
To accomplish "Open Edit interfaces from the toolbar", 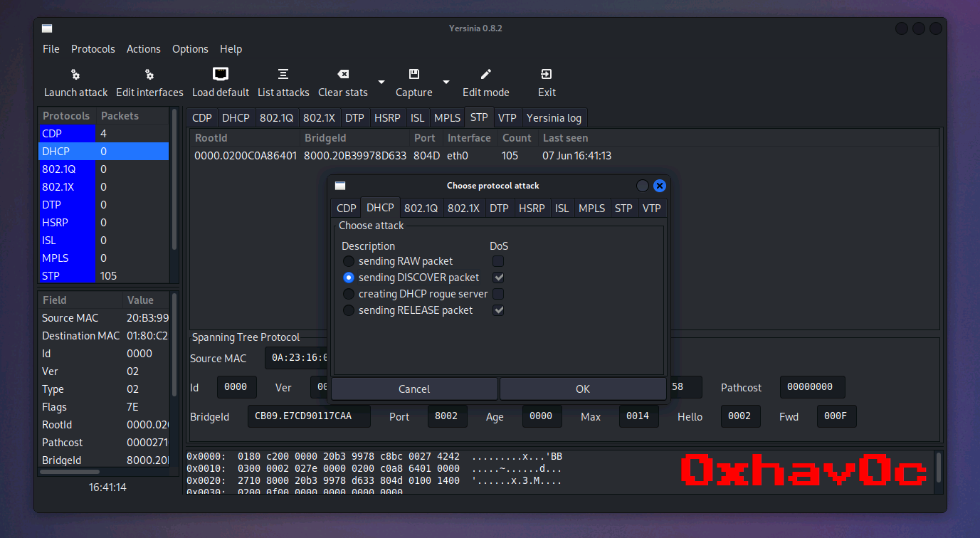I will [x=149, y=75].
